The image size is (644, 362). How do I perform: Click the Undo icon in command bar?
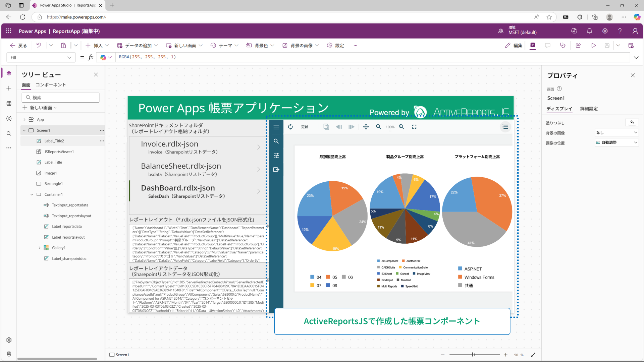click(39, 45)
